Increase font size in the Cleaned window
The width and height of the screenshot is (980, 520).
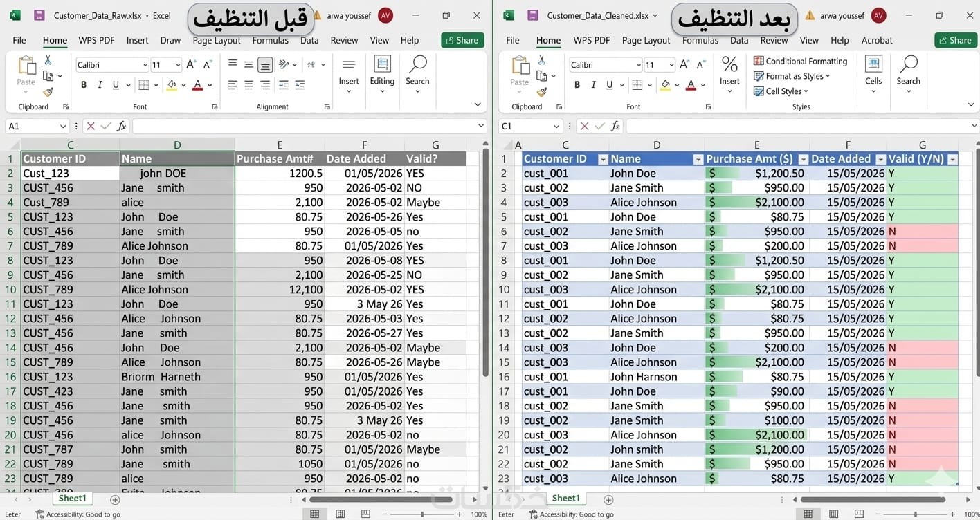[x=684, y=65]
